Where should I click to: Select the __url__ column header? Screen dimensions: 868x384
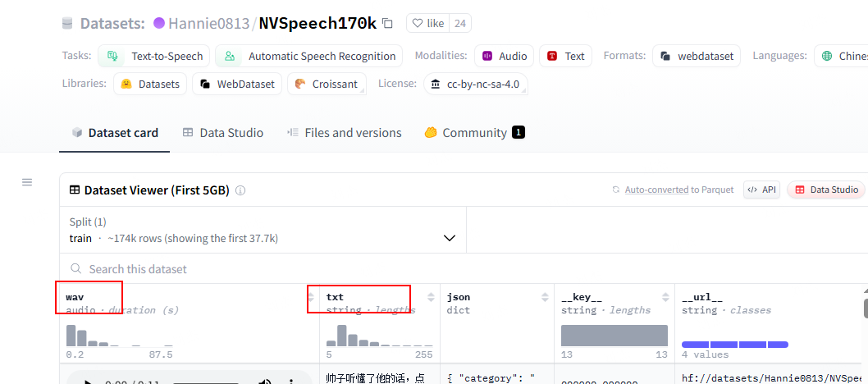[702, 297]
